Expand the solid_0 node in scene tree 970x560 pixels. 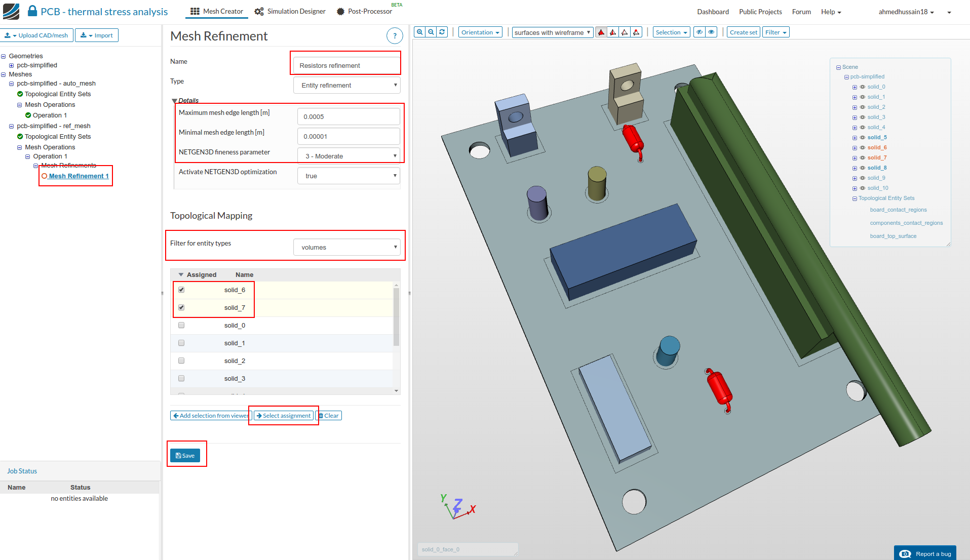pos(855,87)
